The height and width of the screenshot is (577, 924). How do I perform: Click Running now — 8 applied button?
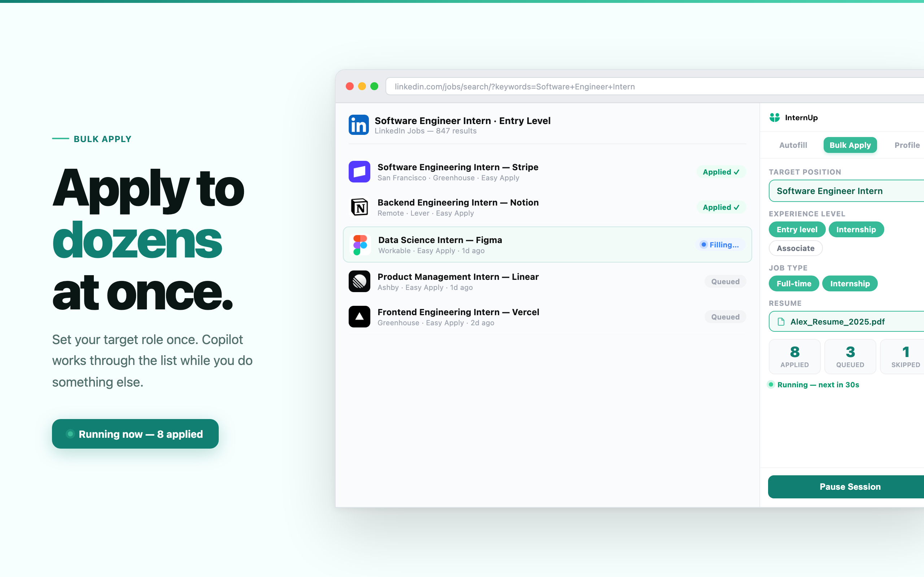pyautogui.click(x=135, y=434)
